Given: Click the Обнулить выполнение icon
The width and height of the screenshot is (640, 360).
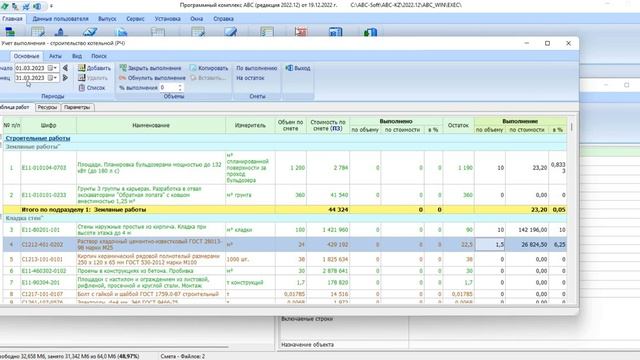Looking at the screenshot, I should 123,78.
